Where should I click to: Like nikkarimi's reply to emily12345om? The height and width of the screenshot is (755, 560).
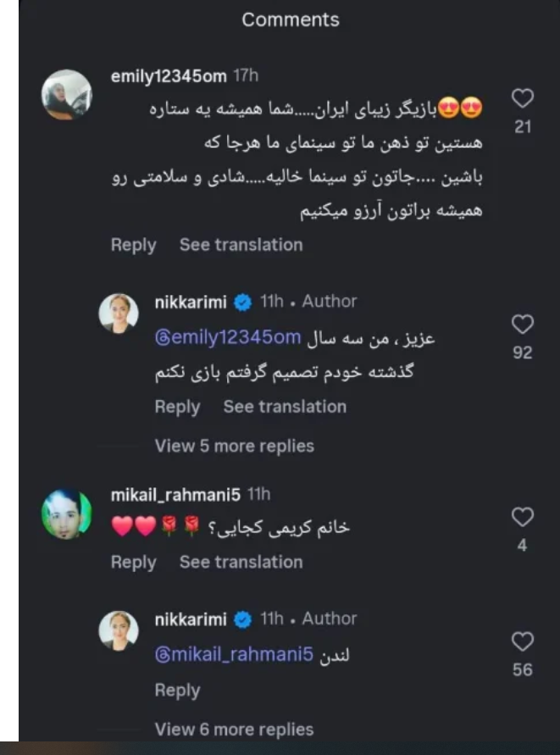coord(523,324)
